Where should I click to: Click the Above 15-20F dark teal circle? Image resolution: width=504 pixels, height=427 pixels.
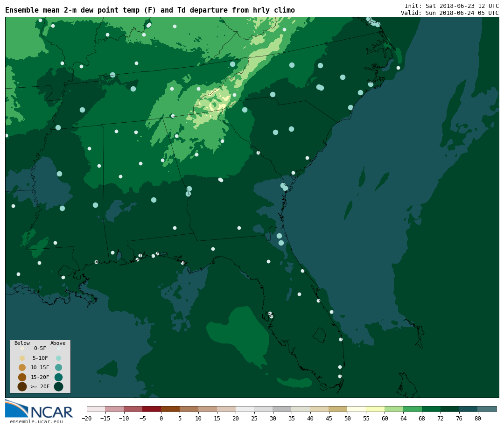tap(58, 377)
